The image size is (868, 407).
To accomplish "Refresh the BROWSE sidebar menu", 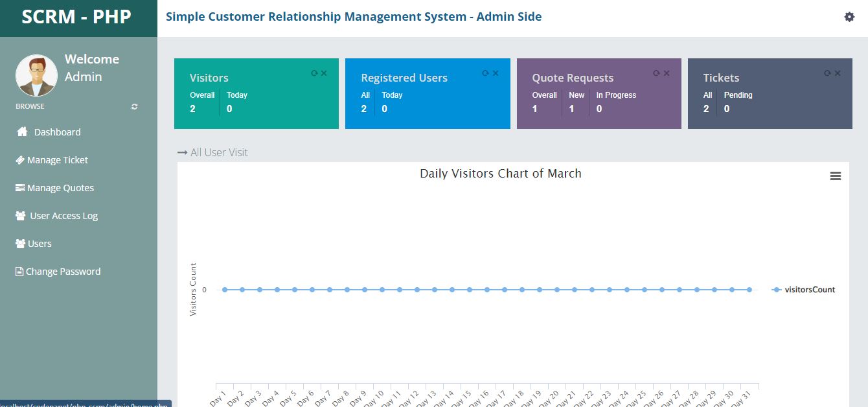I will click(134, 106).
